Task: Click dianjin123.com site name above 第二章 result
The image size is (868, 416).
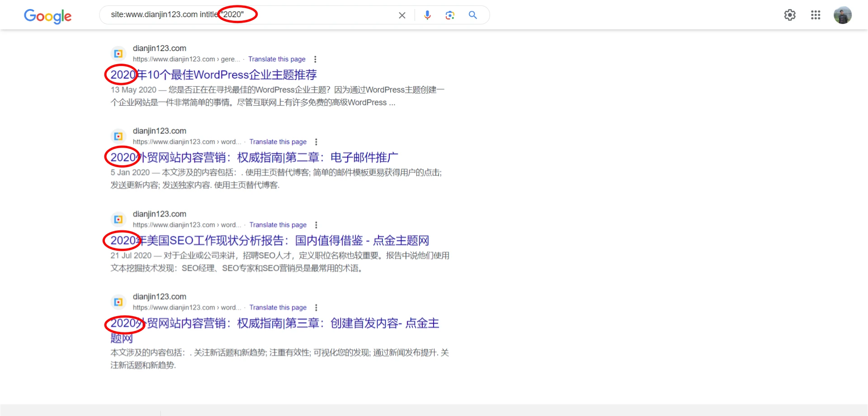Action: 160,131
